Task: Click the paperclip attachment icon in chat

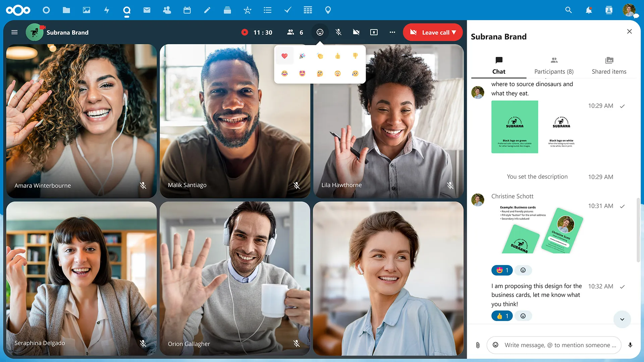Action: click(478, 345)
